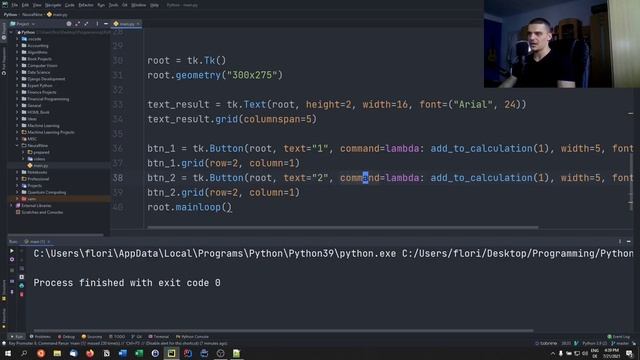This screenshot has width=640, height=360.
Task: Open the Navigate menu
Action: [x=53, y=5]
